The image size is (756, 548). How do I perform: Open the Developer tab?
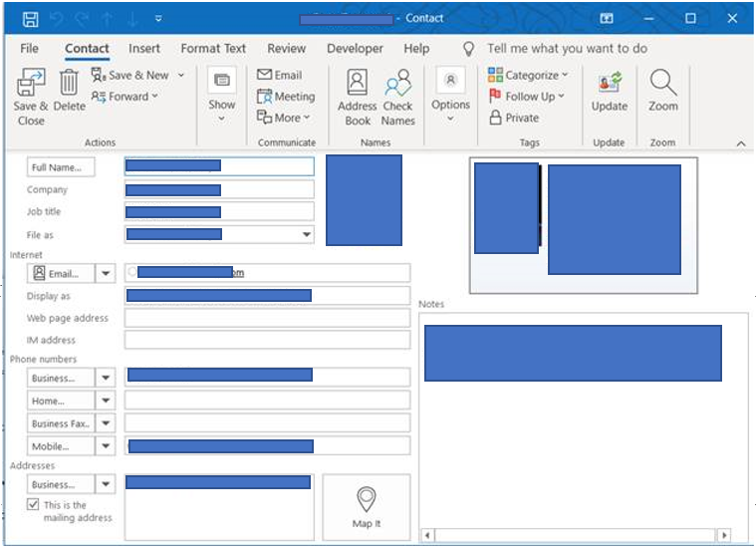[x=355, y=48]
